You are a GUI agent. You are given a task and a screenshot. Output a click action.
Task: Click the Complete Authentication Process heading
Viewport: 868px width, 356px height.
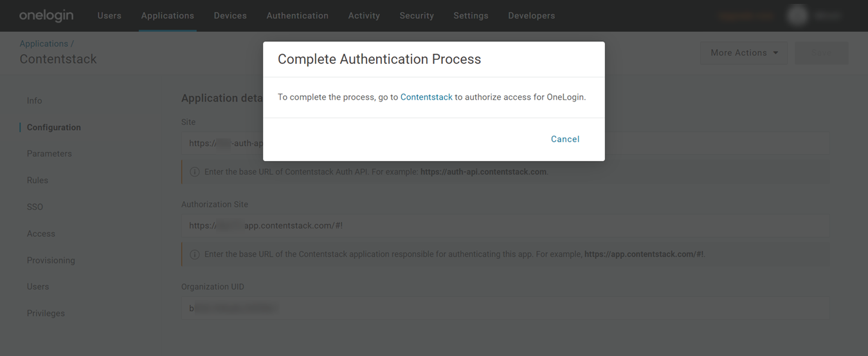[379, 59]
